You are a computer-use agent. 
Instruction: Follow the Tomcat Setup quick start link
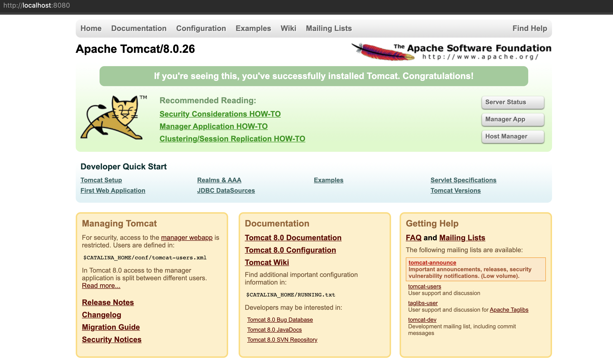click(101, 180)
